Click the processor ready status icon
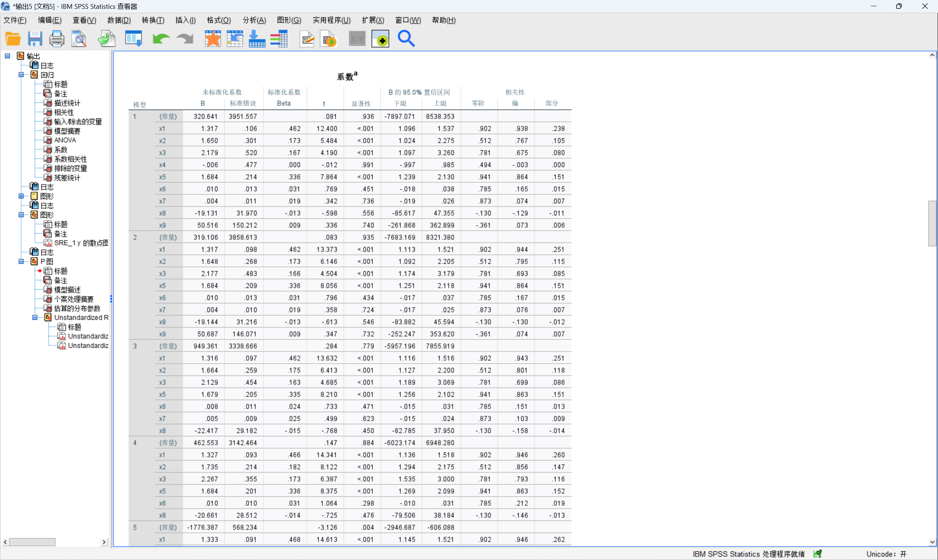The image size is (938, 560). pos(817,553)
